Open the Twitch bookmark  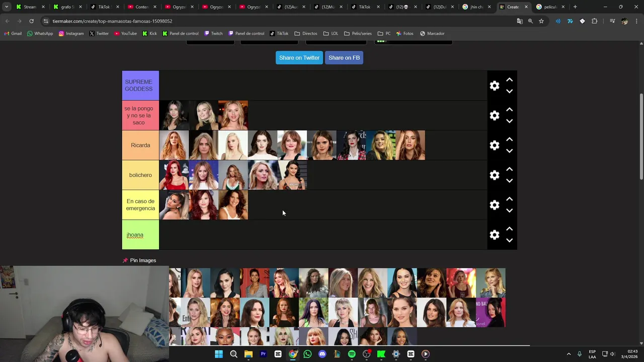pyautogui.click(x=213, y=34)
